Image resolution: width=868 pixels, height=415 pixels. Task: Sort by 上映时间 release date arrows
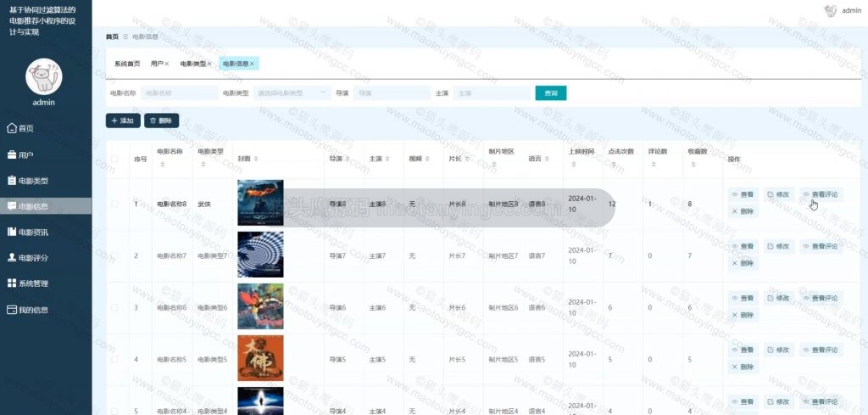click(x=574, y=165)
